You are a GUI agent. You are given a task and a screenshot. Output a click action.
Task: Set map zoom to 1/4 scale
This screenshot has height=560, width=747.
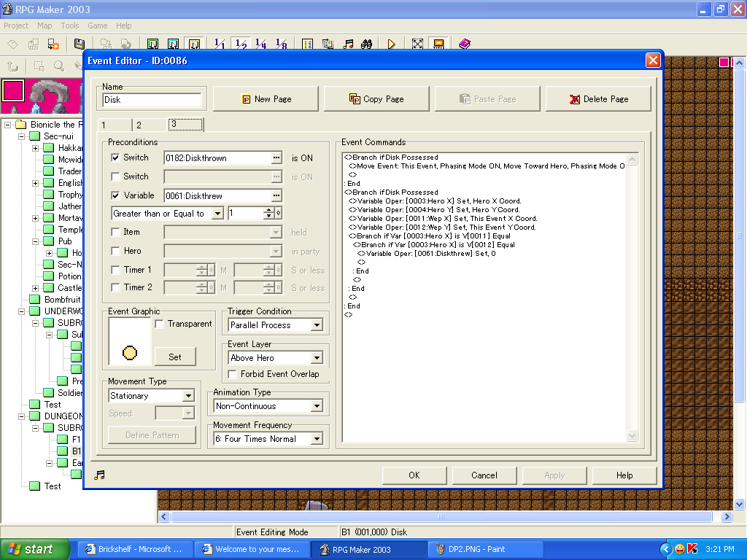pyautogui.click(x=260, y=44)
